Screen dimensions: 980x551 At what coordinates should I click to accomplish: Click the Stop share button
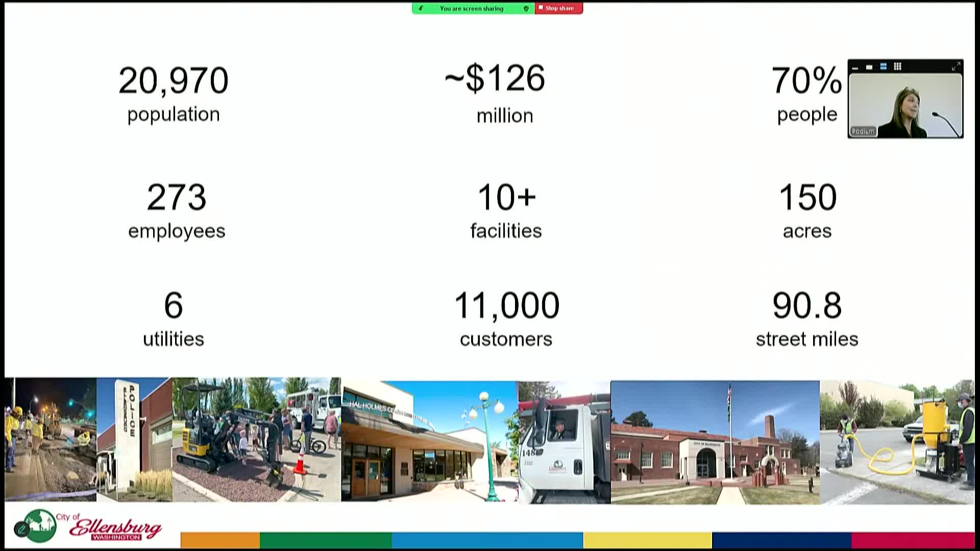tap(558, 8)
